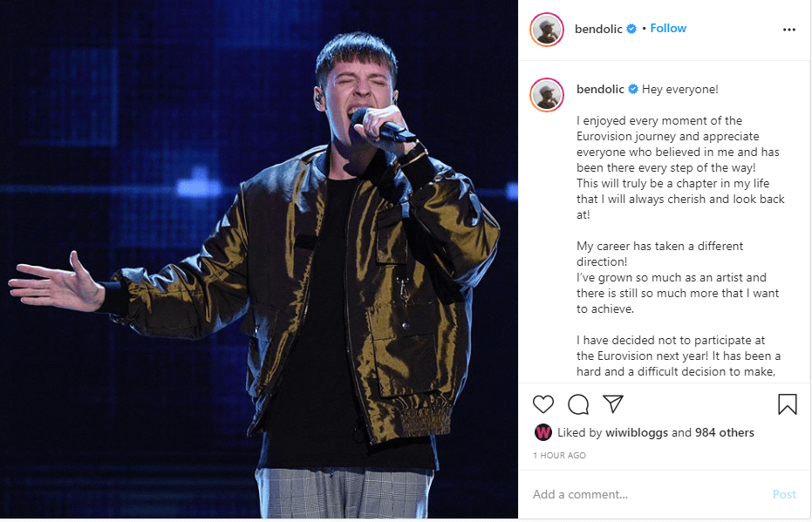This screenshot has height=522, width=812.
Task: Like the post with the heart icon
Action: [543, 404]
